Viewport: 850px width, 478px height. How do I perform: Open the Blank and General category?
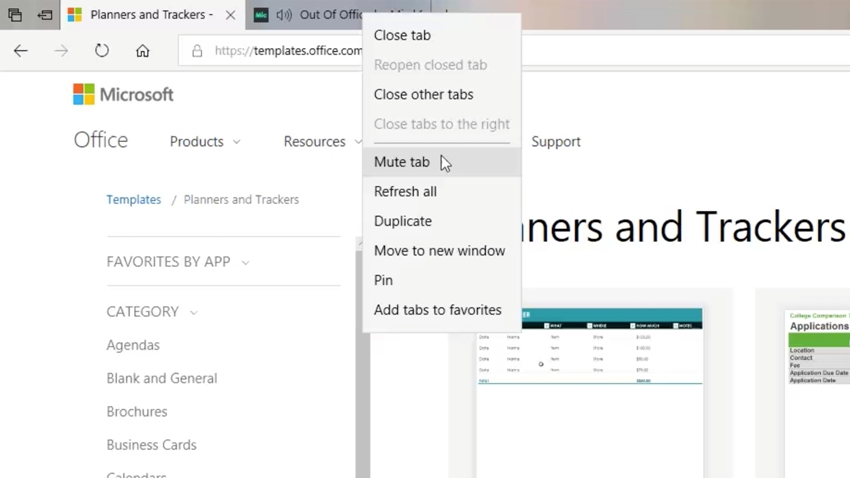pyautogui.click(x=162, y=378)
